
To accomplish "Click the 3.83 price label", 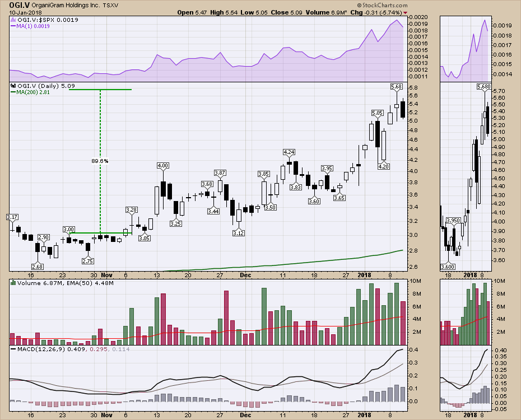I will click(x=295, y=187).
